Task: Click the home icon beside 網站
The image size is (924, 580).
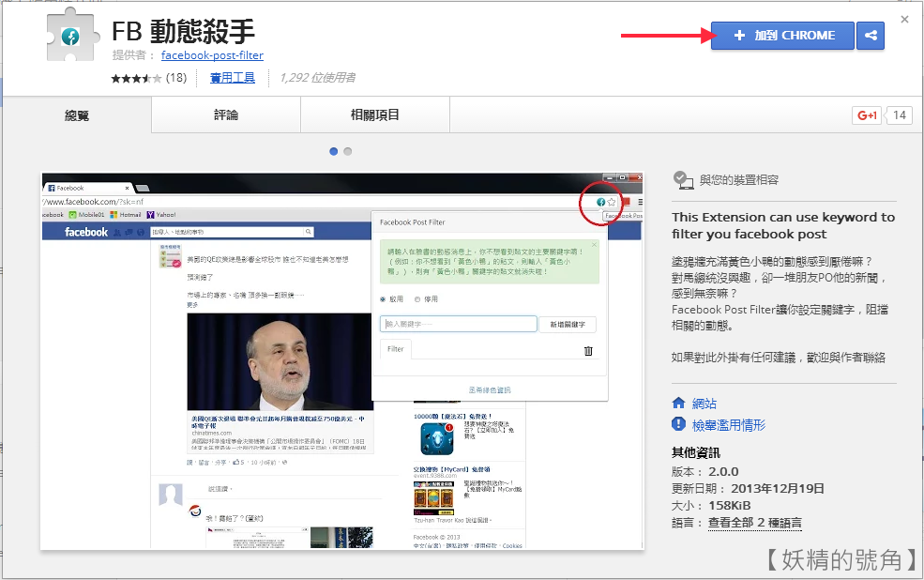Action: [x=678, y=404]
